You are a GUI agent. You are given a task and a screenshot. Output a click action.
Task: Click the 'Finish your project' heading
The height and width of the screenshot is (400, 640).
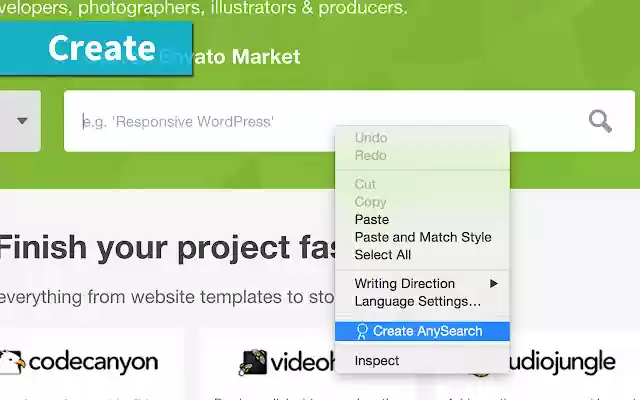[167, 248]
